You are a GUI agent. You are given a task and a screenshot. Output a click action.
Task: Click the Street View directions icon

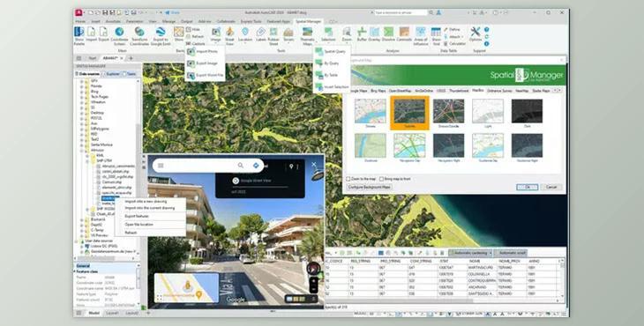(x=256, y=166)
